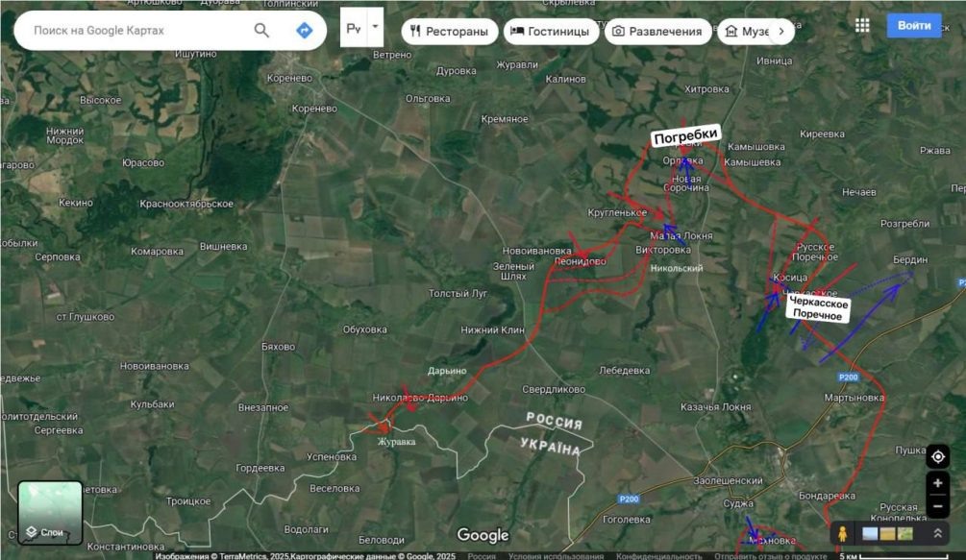Image resolution: width=966 pixels, height=560 pixels.
Task: Open the Google apps grid icon
Action: point(862,25)
